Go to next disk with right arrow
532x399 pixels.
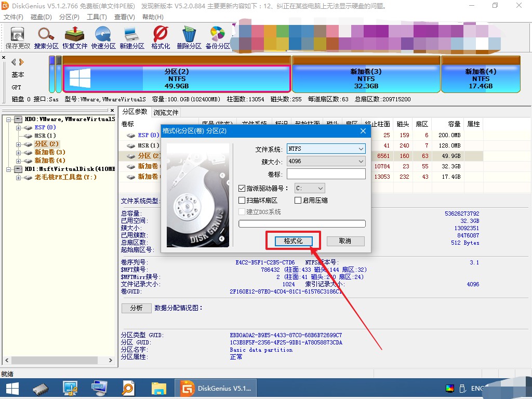coord(21,62)
